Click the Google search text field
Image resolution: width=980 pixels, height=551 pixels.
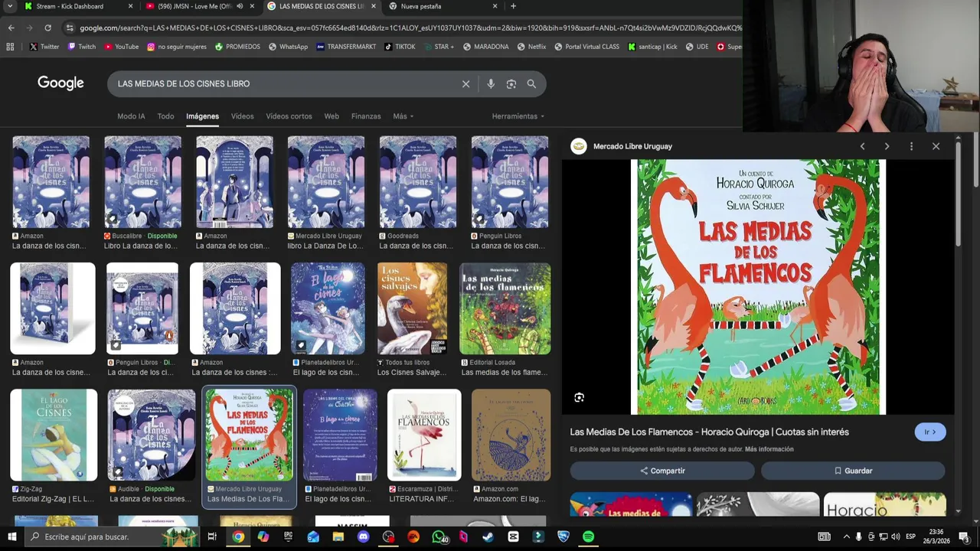pyautogui.click(x=283, y=84)
